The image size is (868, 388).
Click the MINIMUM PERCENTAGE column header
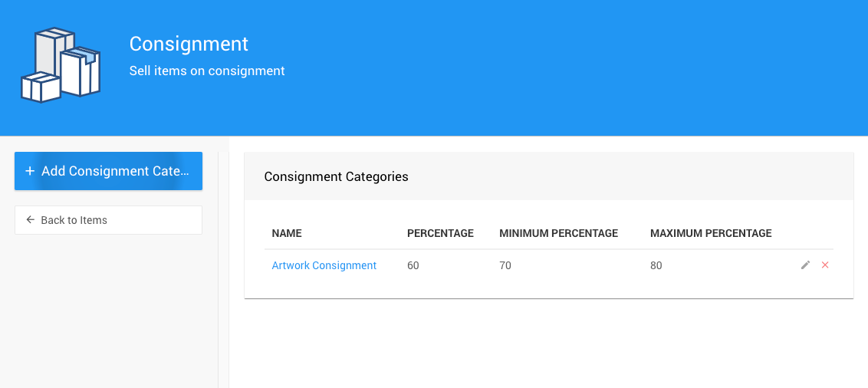[558, 233]
